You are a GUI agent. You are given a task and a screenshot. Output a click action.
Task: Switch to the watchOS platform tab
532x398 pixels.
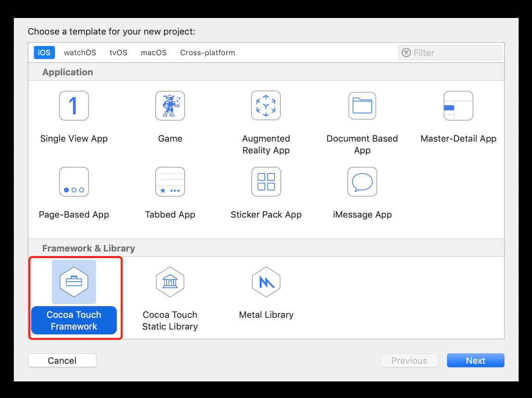[80, 53]
